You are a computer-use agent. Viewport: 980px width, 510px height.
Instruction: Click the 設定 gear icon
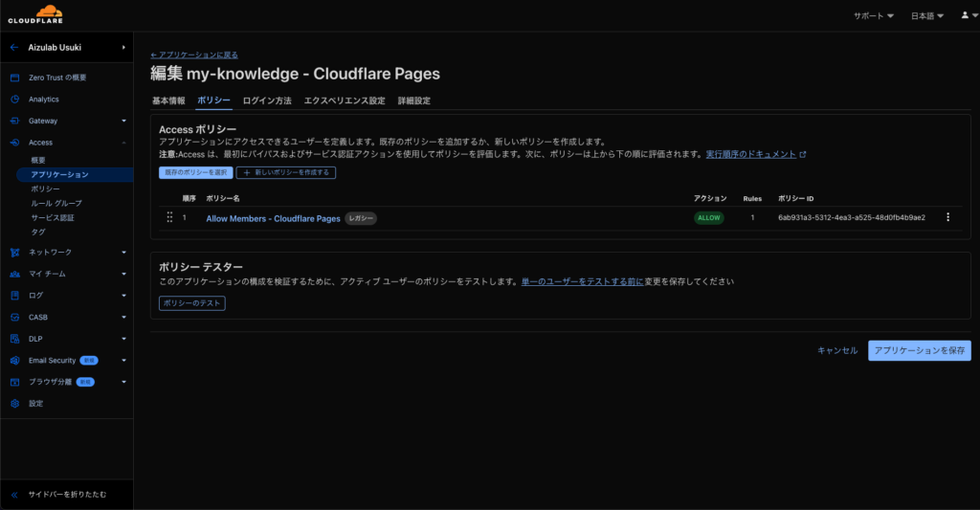click(15, 404)
